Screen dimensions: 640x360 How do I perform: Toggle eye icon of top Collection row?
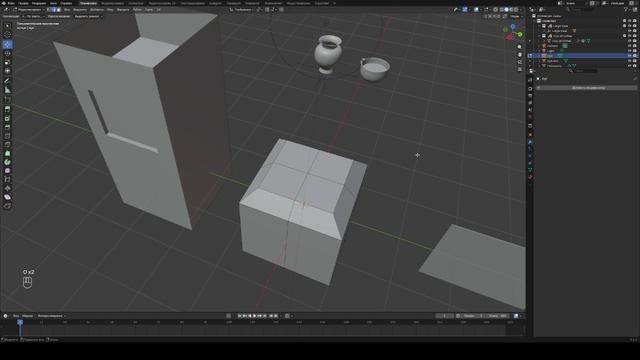629,21
